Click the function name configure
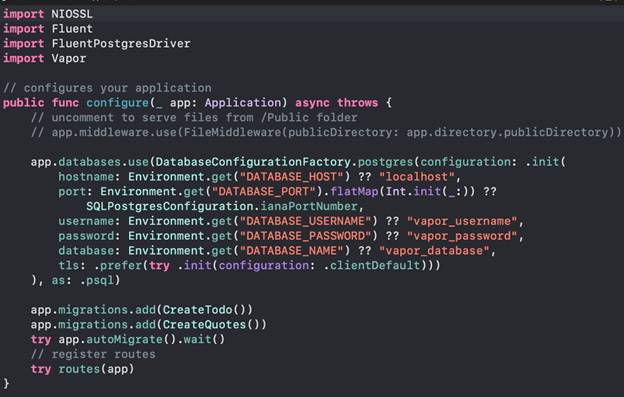Screen dimensions: 624x397 pyautogui.click(x=117, y=103)
